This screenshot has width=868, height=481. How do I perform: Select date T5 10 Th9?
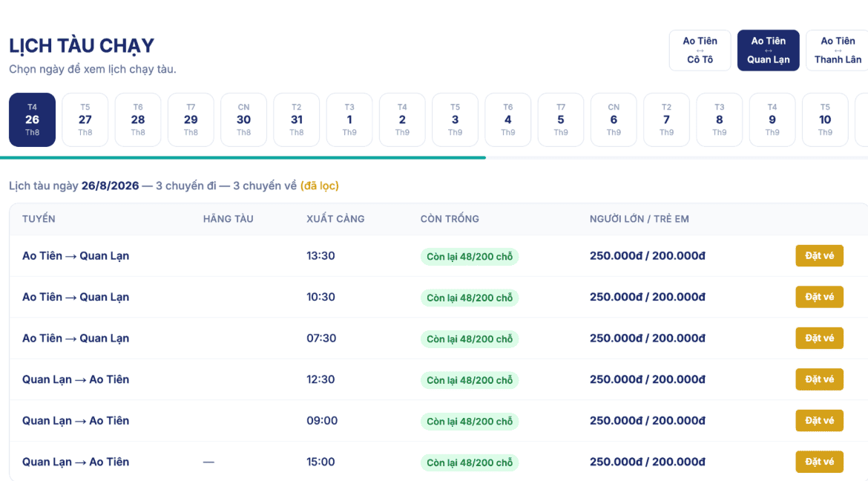tap(826, 120)
